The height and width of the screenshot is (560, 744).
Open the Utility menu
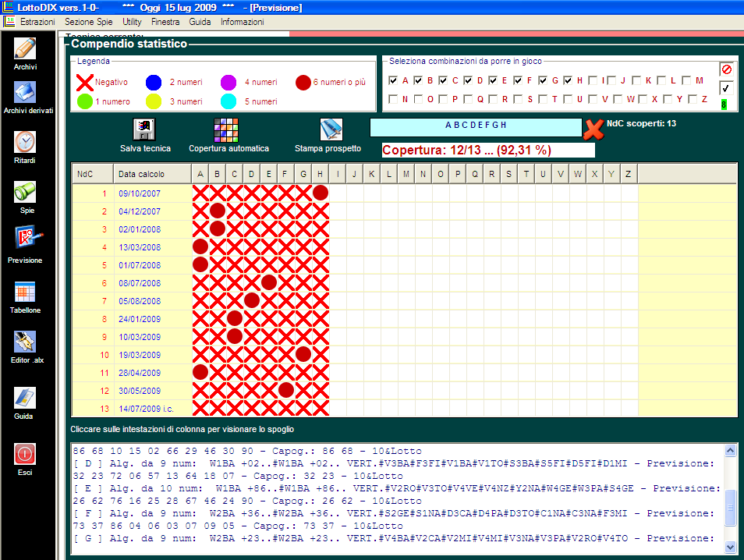coord(132,22)
